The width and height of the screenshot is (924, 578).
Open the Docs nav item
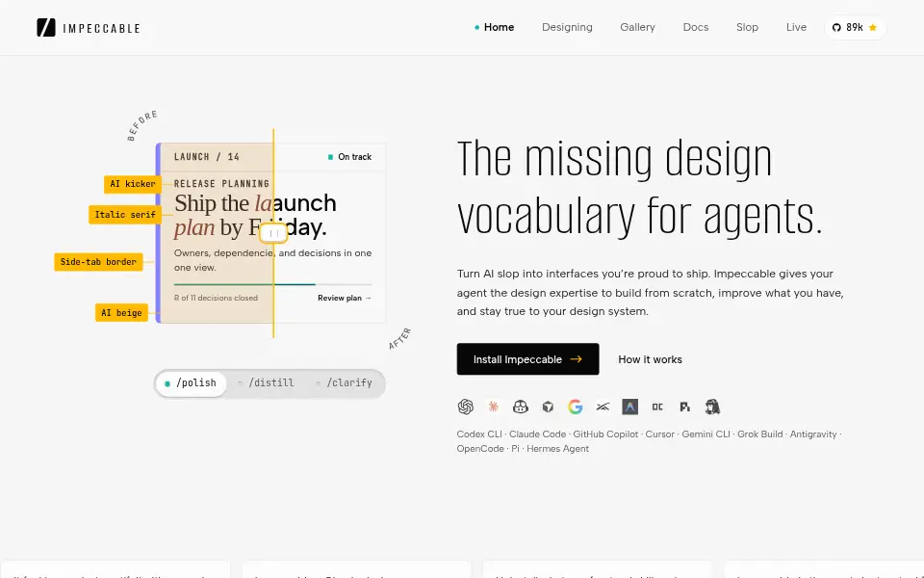click(x=695, y=28)
